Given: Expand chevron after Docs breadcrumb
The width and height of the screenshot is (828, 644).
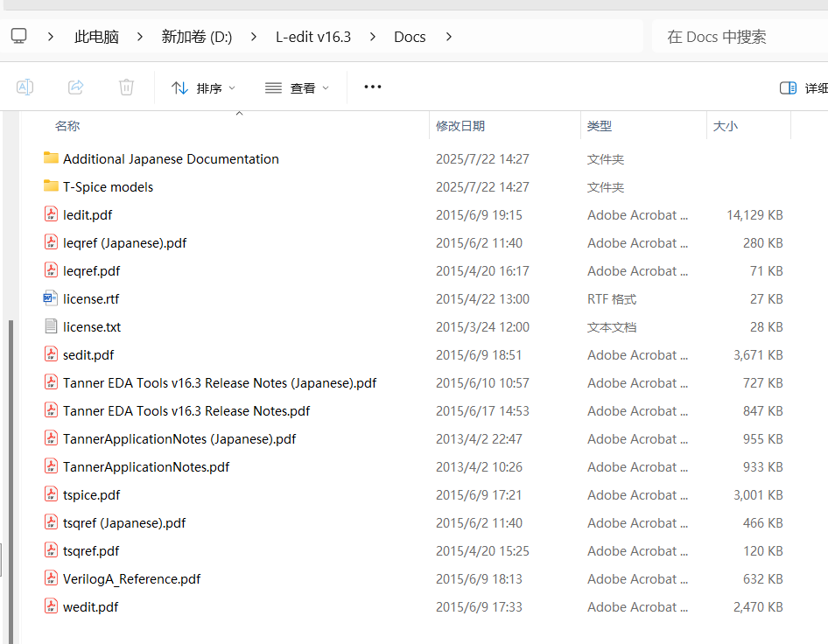Looking at the screenshot, I should [449, 37].
